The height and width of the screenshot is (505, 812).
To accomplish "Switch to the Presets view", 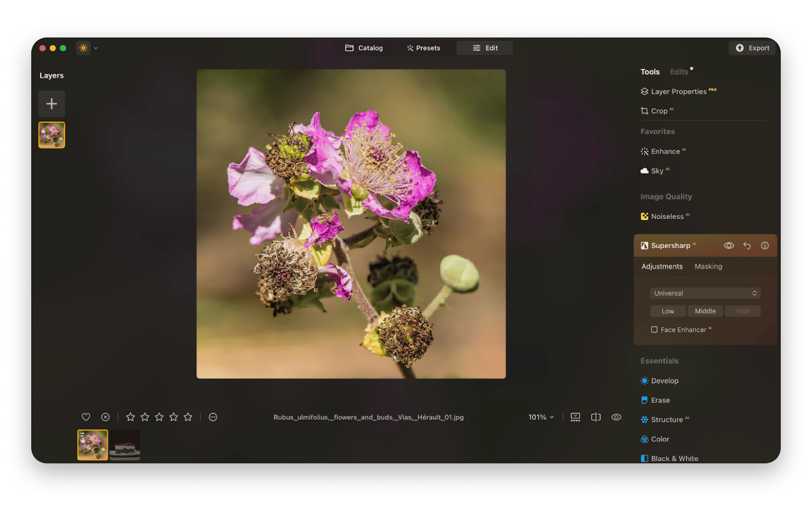I will [x=423, y=47].
